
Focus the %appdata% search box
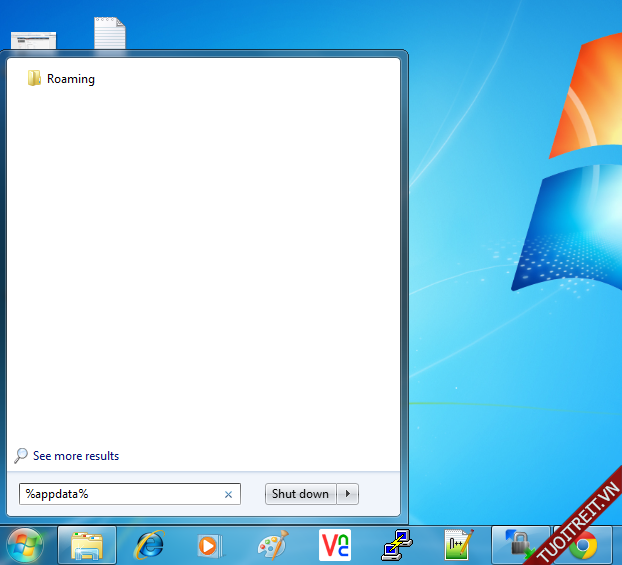pos(120,494)
